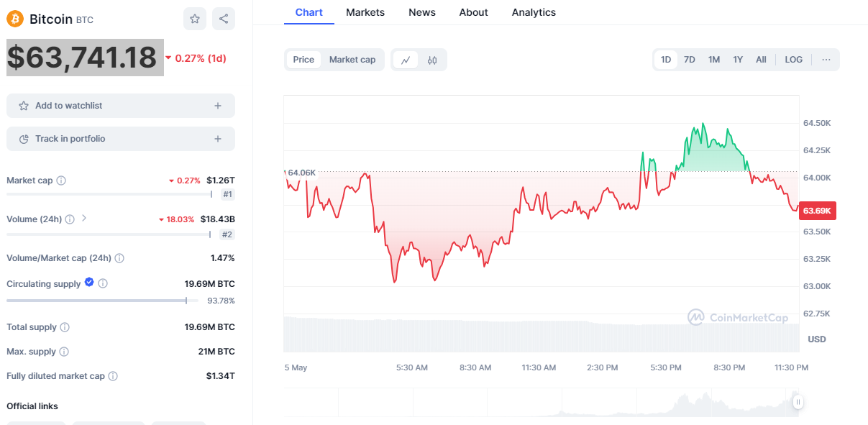
Task: Select the 1M time range
Action: pos(714,60)
